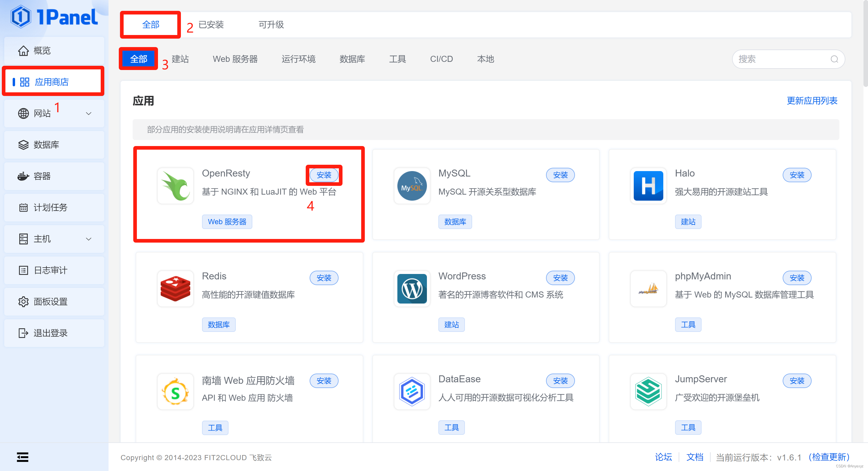Open the 文档 footer link
Image resolution: width=868 pixels, height=471 pixels.
pyautogui.click(x=695, y=457)
